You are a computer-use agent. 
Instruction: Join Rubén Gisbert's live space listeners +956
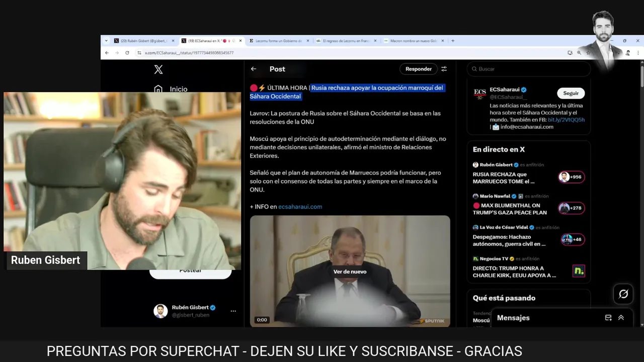coord(571,177)
